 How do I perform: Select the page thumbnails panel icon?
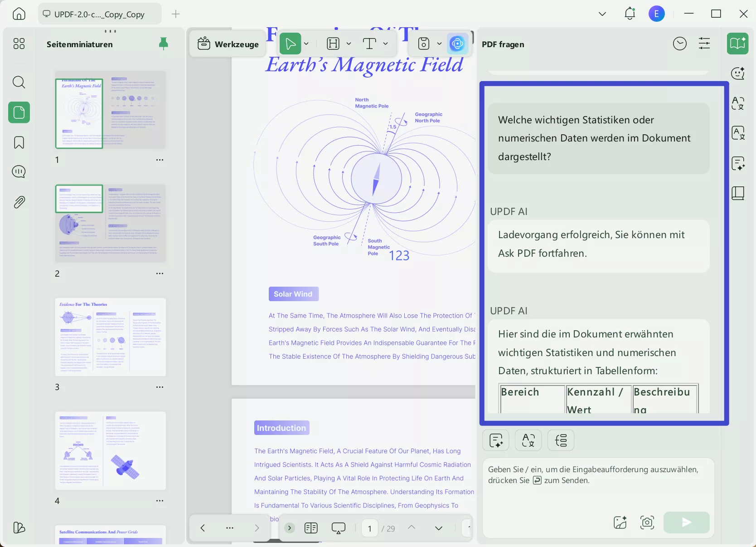click(19, 112)
